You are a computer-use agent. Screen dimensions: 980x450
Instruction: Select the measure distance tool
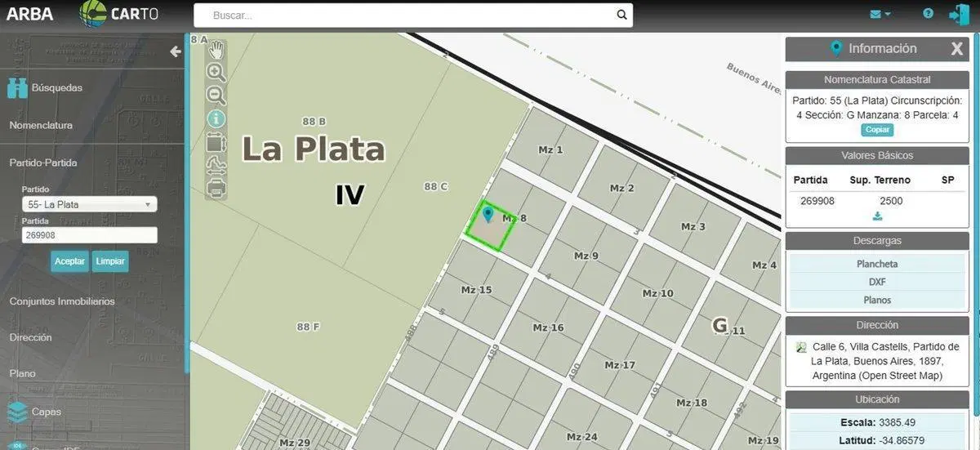click(216, 166)
